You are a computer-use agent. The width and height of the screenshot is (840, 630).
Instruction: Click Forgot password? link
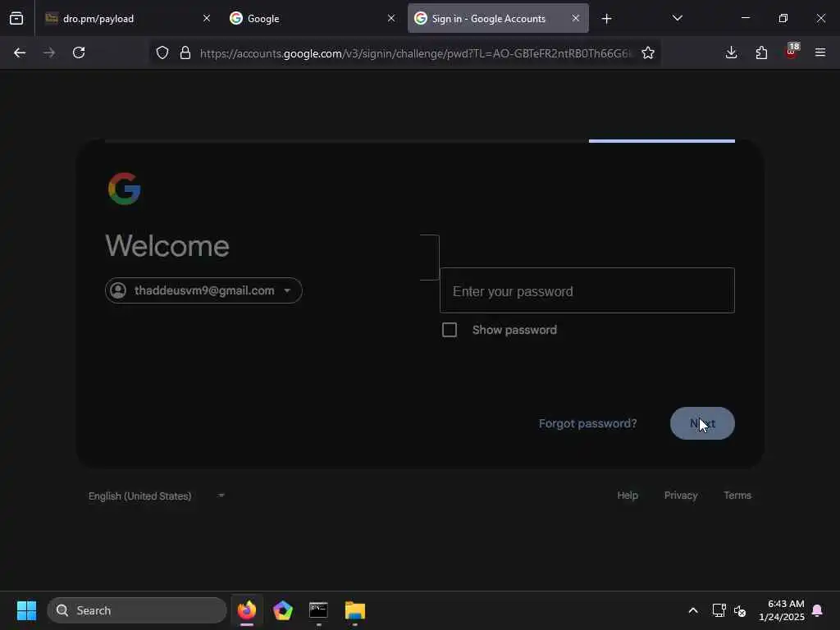587,423
